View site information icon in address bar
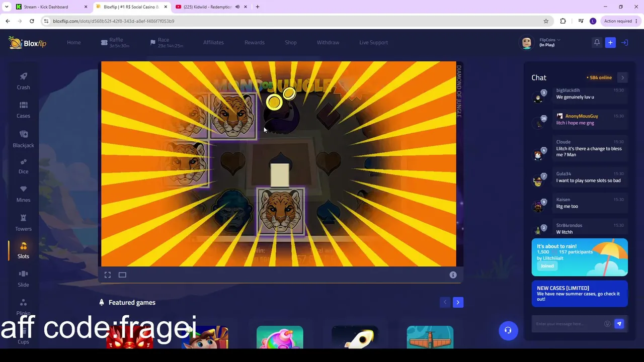Screen dimensions: 644x362 click(x=46, y=21)
